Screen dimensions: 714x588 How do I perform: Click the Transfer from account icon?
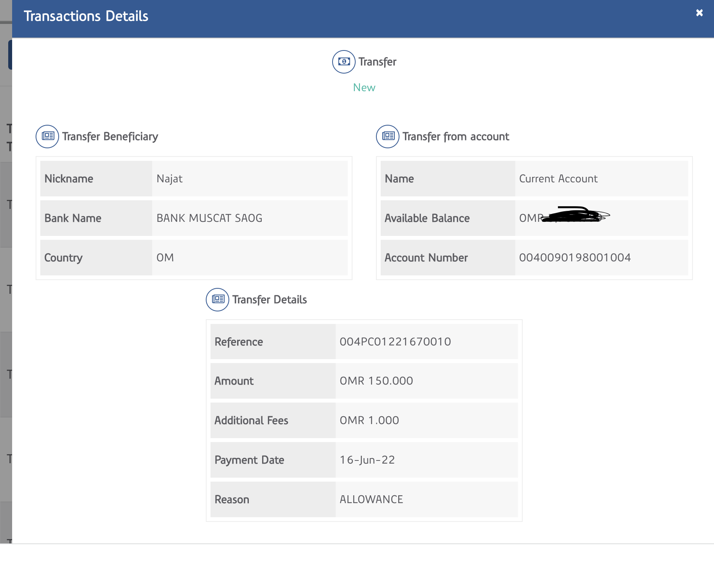click(387, 137)
